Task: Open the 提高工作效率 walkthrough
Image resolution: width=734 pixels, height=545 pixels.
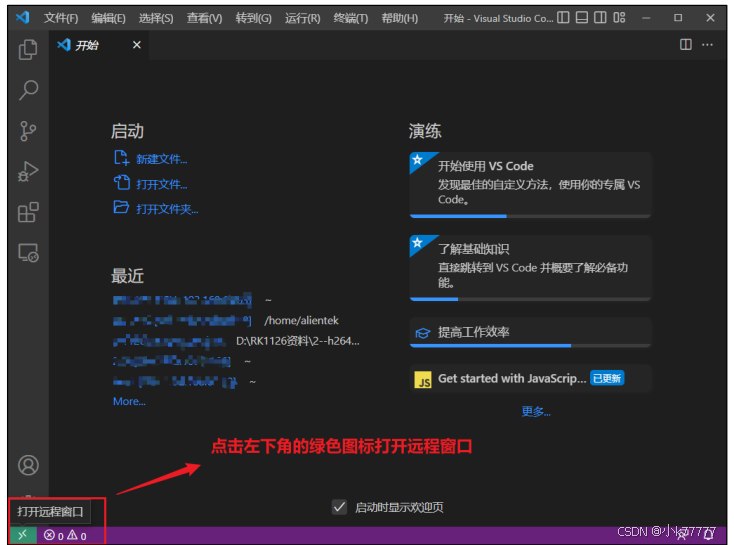Action: pyautogui.click(x=530, y=332)
